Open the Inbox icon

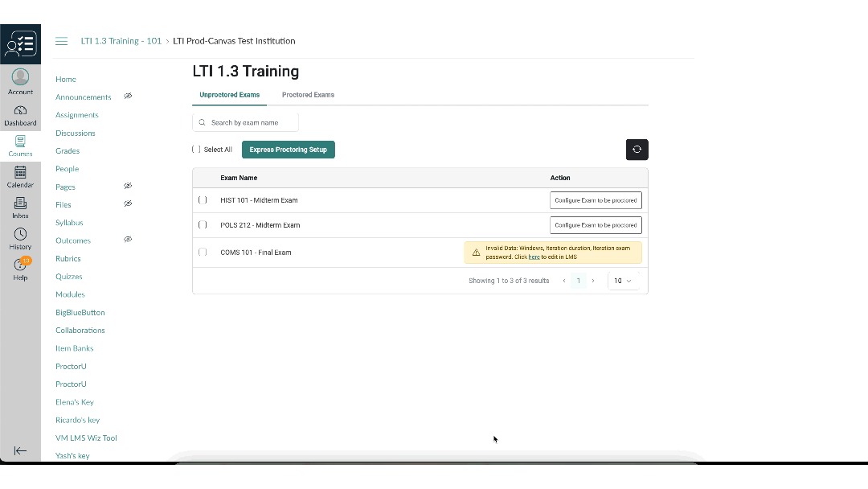[20, 203]
